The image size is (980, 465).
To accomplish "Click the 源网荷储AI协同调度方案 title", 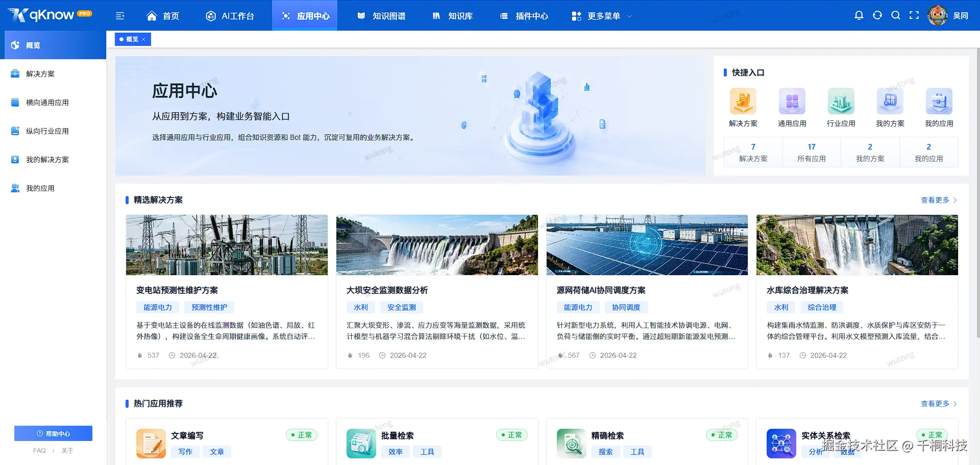I will click(601, 290).
